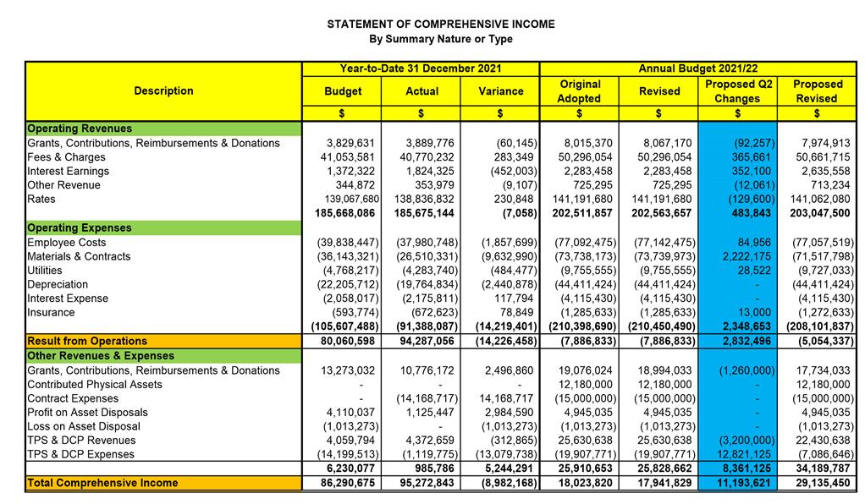This screenshot has height=504, width=865.
Task: Select the Contract Expenses actual (14,168,717)
Action: click(x=427, y=398)
